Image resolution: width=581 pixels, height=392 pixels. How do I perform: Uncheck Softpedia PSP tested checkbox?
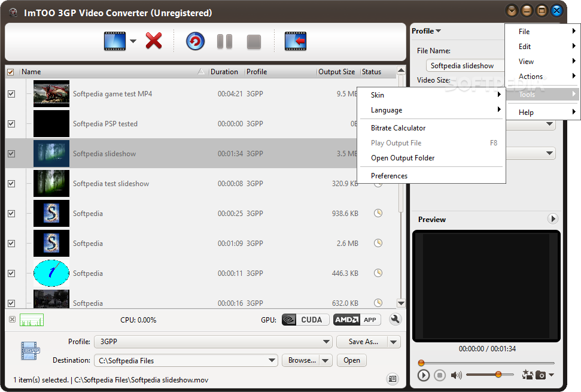tap(11, 124)
